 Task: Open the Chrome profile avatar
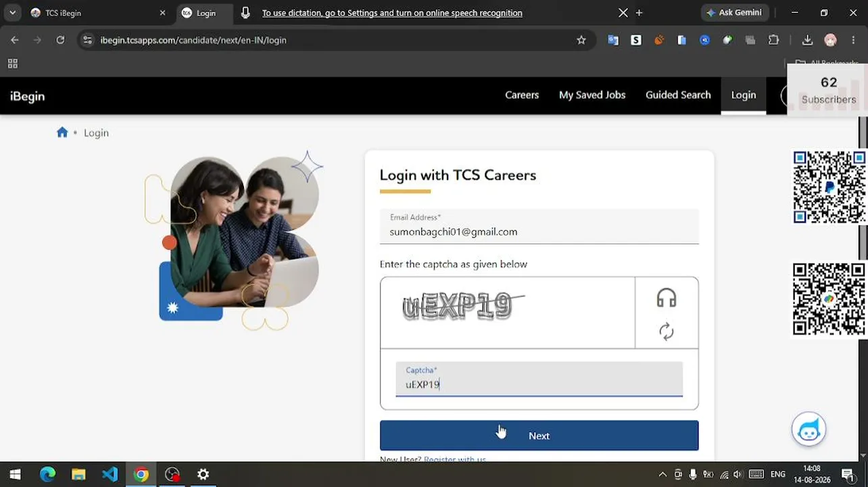click(830, 40)
